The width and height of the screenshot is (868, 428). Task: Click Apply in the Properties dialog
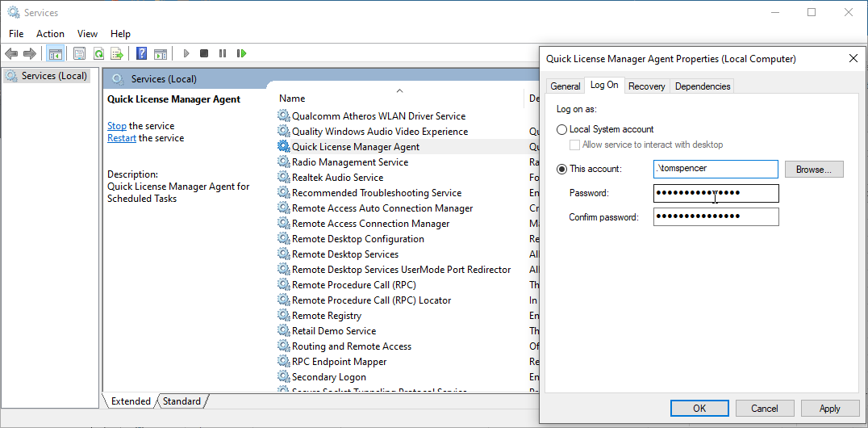click(830, 409)
